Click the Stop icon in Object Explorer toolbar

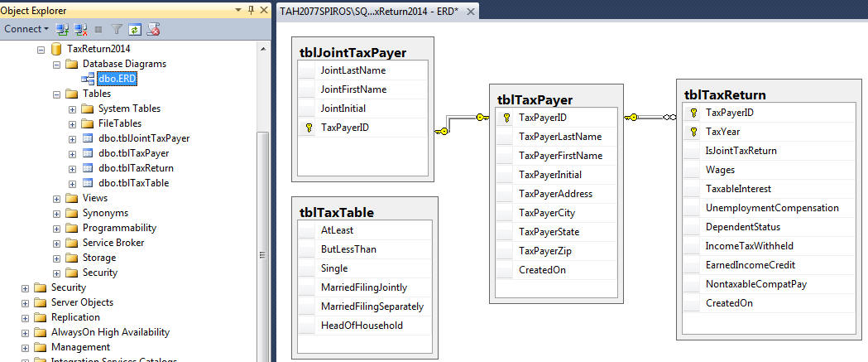coord(98,29)
